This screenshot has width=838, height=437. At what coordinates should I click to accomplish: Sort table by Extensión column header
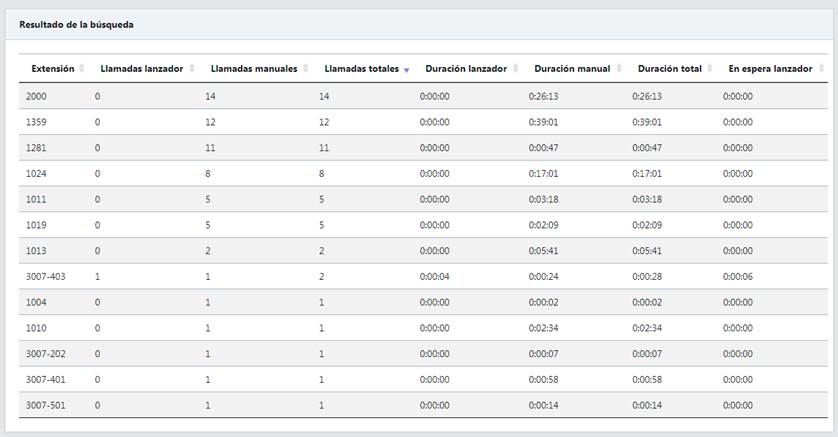pyautogui.click(x=52, y=69)
